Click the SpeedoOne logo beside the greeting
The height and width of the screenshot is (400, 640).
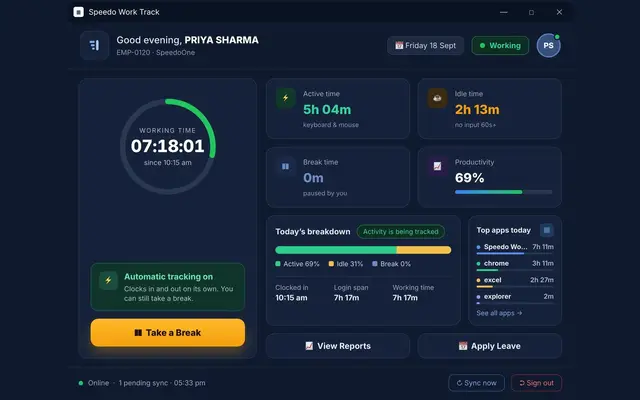[x=94, y=45]
